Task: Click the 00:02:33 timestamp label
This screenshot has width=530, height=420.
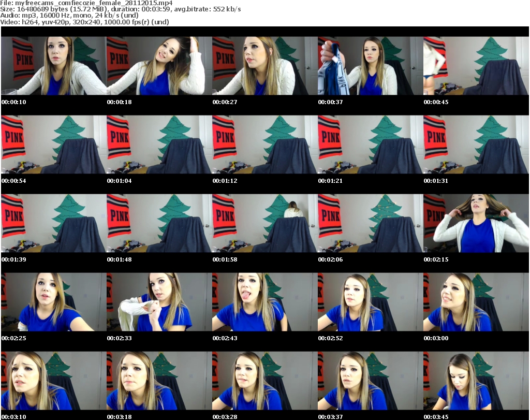Action: (x=120, y=338)
